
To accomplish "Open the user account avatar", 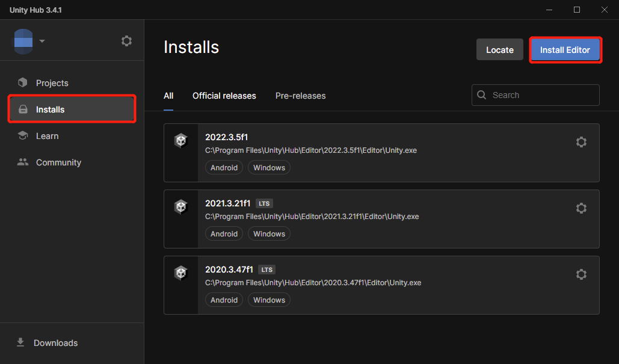I will coord(23,41).
